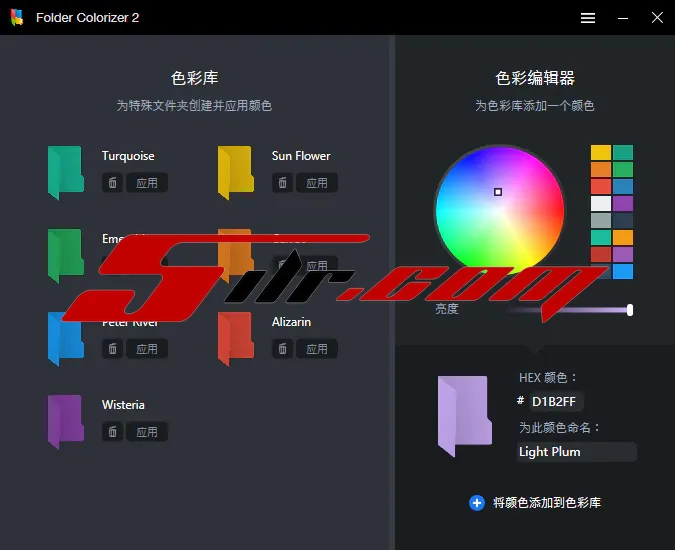This screenshot has height=550, width=675.
Task: Click trash icon under Peter River
Action: point(113,349)
